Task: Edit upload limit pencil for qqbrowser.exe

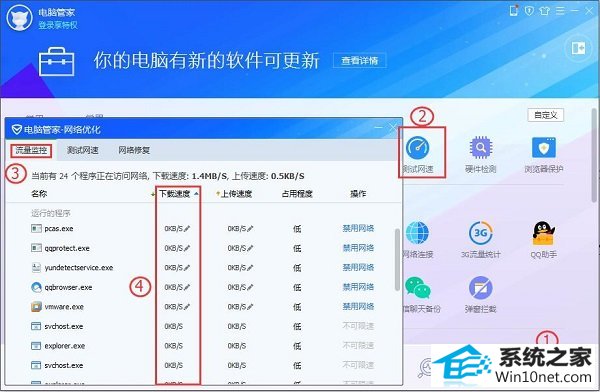Action: tap(250, 287)
